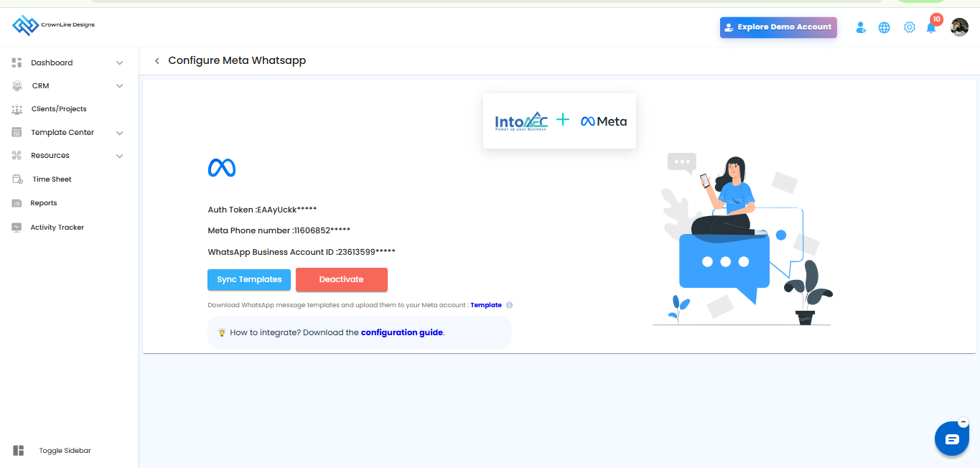Open Reports page
980x468 pixels.
44,203
